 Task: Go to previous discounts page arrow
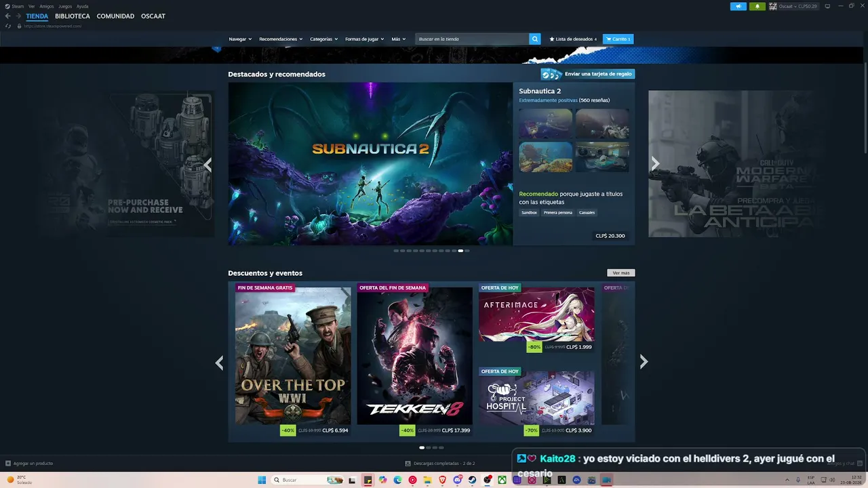coord(219,363)
